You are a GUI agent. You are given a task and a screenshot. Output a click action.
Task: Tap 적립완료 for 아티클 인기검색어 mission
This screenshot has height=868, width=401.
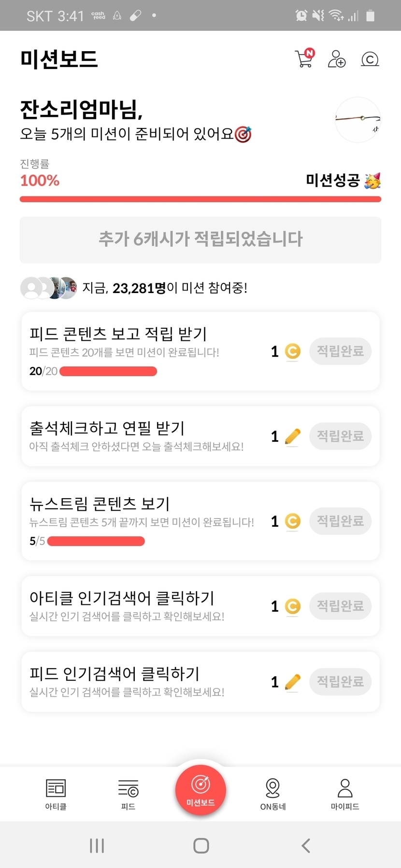point(340,606)
